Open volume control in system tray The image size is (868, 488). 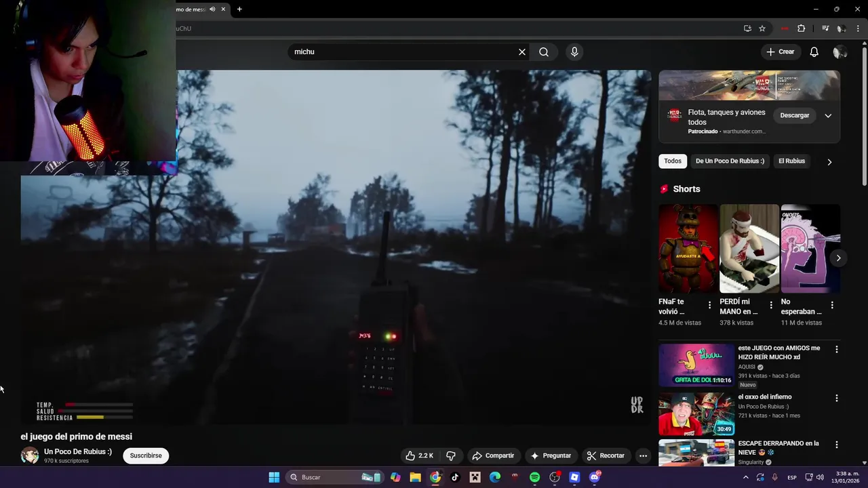tap(820, 477)
